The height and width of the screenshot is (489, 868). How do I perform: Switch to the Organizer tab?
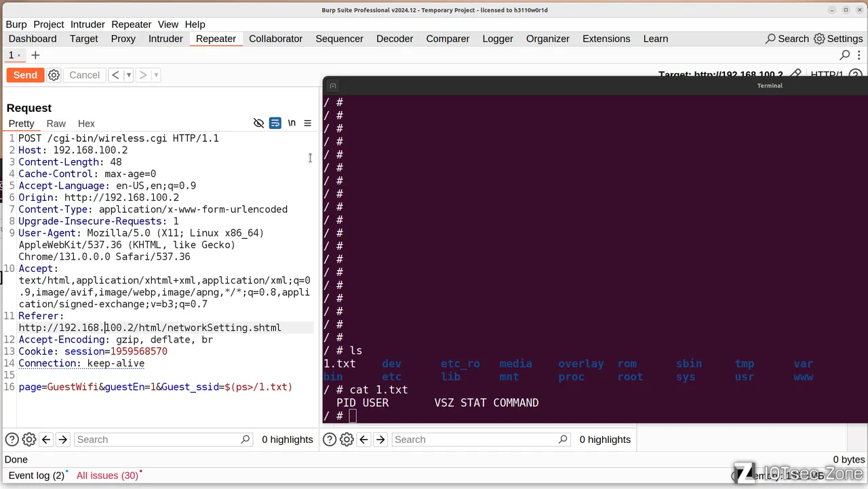point(548,39)
